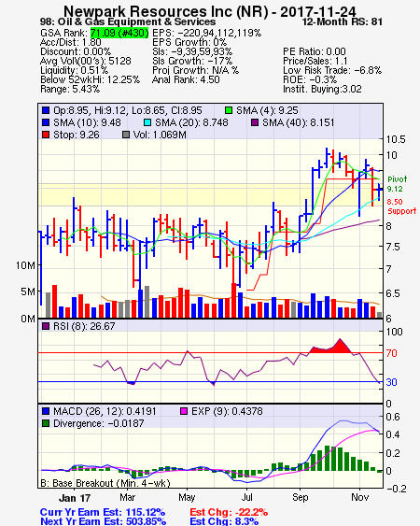Click the 'SMA (10): 9.48' legend label
The height and width of the screenshot is (526, 420).
(87, 122)
